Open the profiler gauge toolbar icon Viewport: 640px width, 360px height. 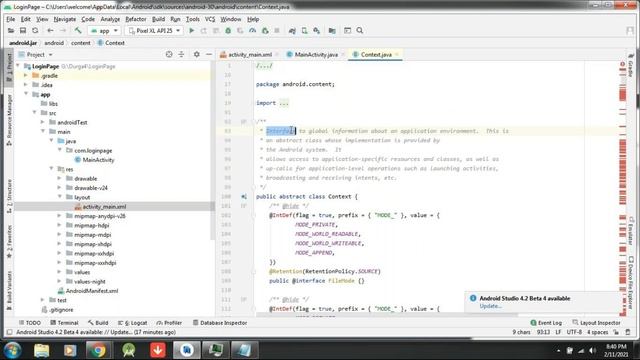point(253,31)
